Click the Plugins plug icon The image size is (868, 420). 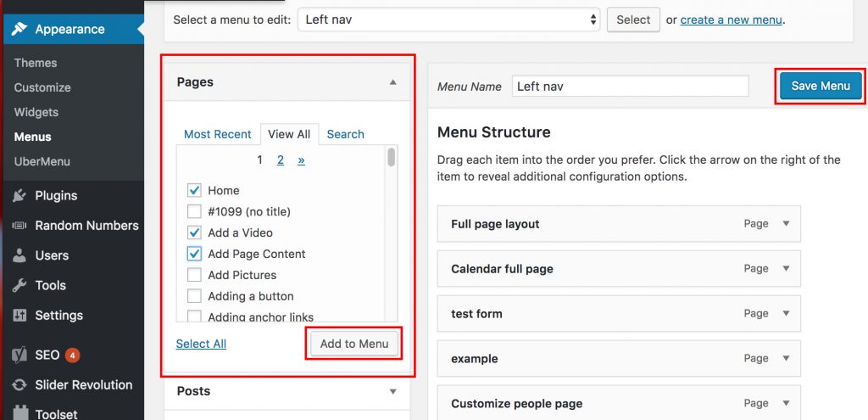tap(19, 195)
